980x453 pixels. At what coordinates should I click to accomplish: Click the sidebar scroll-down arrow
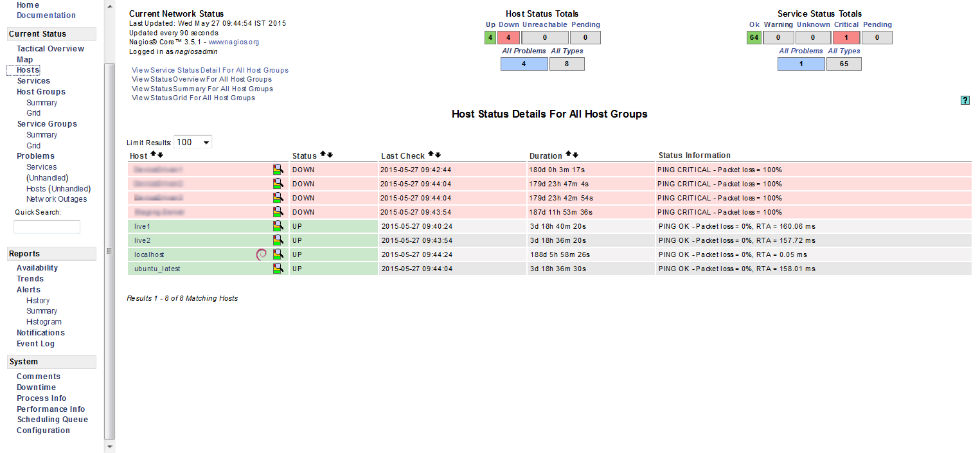tap(109, 446)
